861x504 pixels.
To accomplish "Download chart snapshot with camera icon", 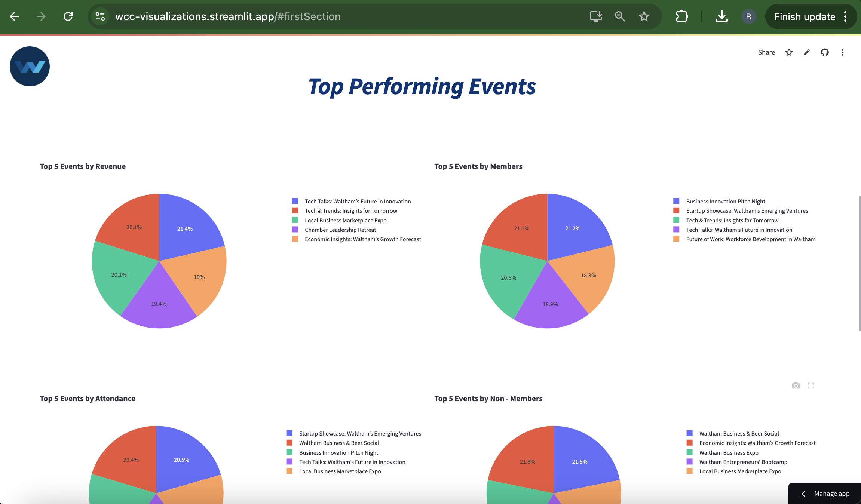I will click(x=796, y=385).
